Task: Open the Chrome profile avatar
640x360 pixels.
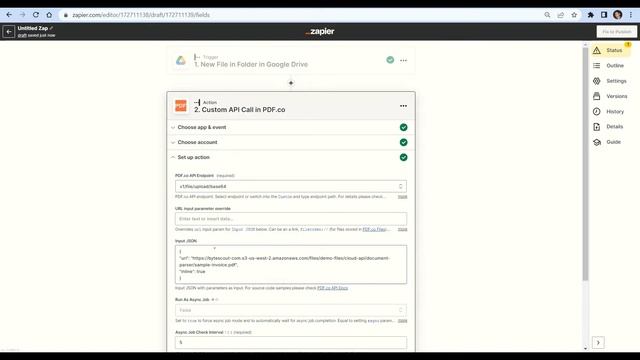Action: (618, 15)
